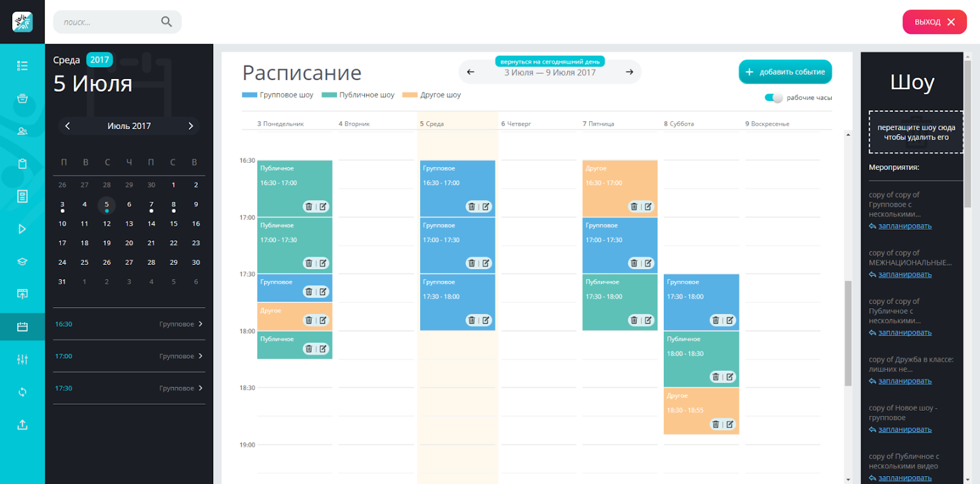Click the 3 Июля — 9 Июля 2017 range
980x484 pixels.
pos(550,72)
